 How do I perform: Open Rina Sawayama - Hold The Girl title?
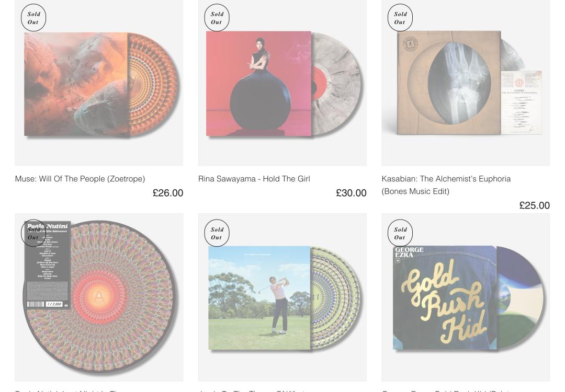click(x=254, y=179)
